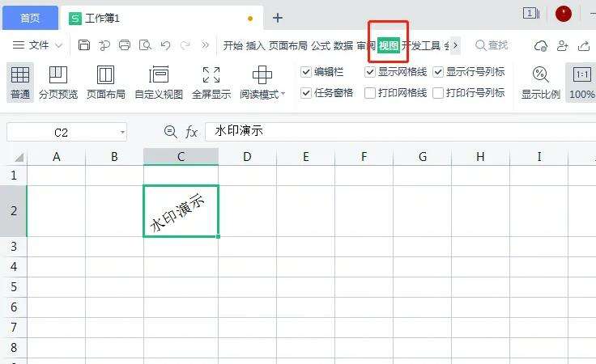Toggle 编辑栏 checkbox
Viewport: 596px width, 364px height.
306,72
